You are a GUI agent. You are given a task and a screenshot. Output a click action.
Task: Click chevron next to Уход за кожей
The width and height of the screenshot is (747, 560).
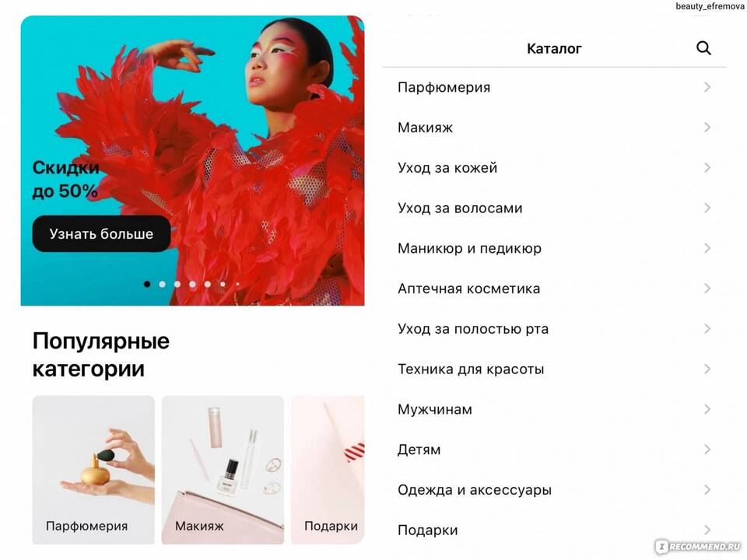(x=707, y=168)
